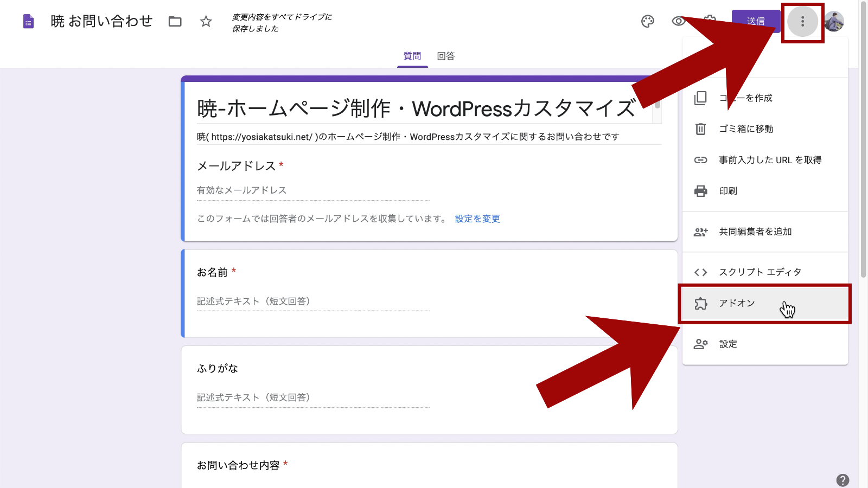Select the メールアドレス question label

coord(237,166)
